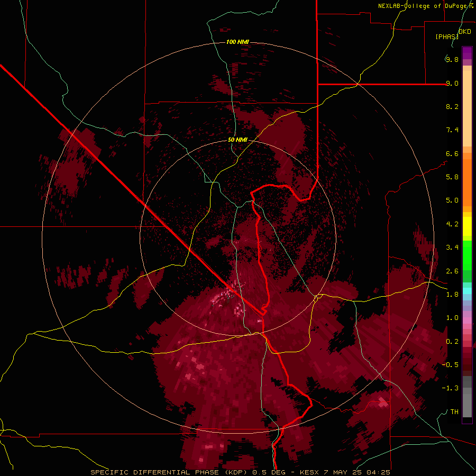The image size is (476, 476).
Task: Click the [PHAS] legend label
Action: point(447,36)
